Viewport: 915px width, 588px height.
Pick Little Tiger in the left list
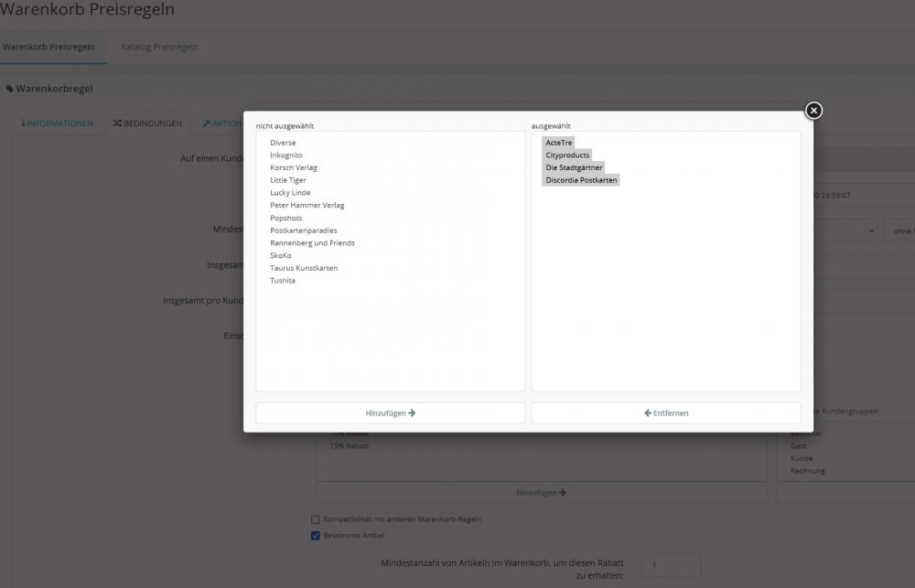(x=287, y=180)
